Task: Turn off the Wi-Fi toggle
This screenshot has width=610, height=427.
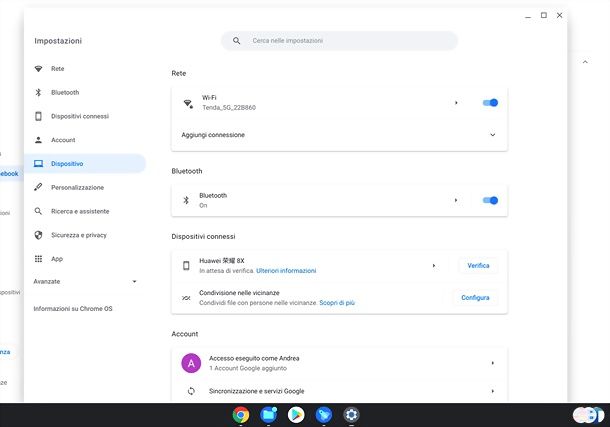Action: tap(490, 103)
